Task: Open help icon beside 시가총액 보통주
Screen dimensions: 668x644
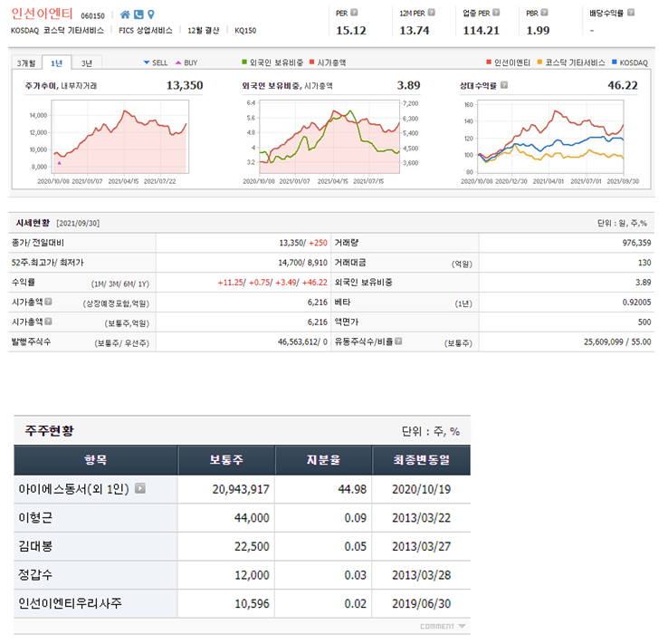Action: 48,321
